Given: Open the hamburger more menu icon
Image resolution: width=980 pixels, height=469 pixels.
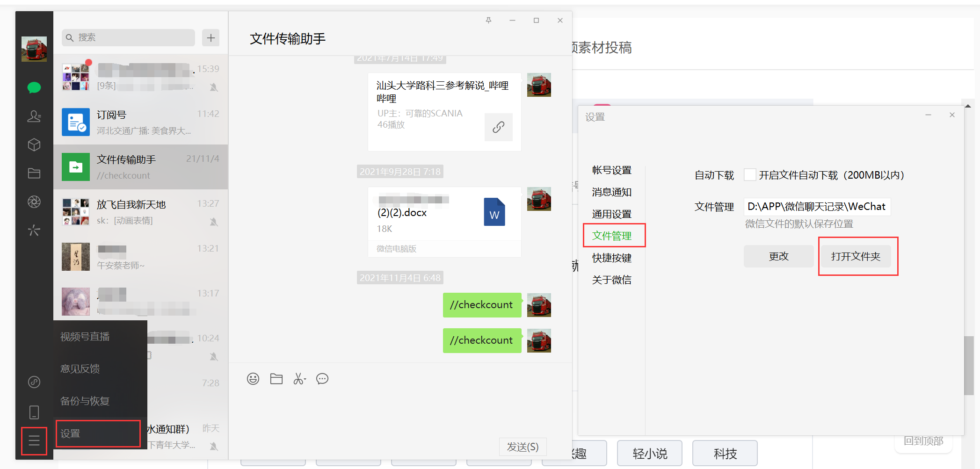Looking at the screenshot, I should click(34, 440).
